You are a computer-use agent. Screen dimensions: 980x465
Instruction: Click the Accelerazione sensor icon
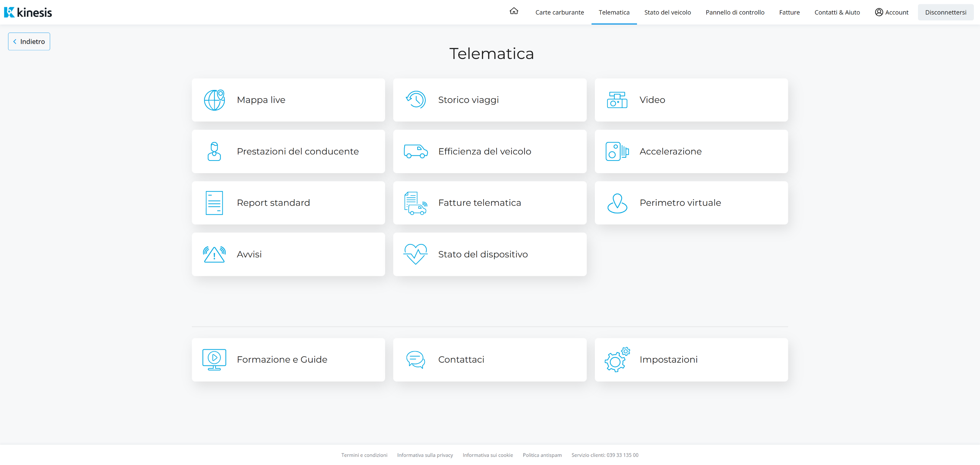click(x=617, y=151)
